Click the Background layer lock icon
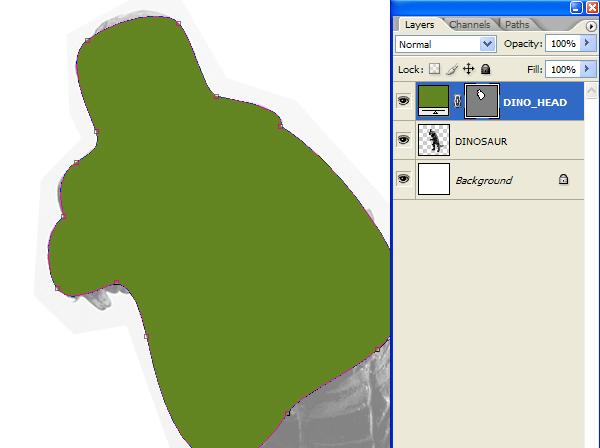The image size is (600, 448). pos(563,179)
